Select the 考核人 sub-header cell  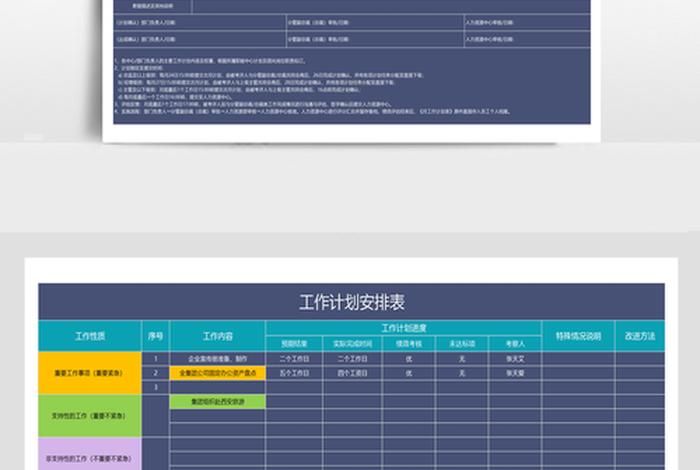[515, 344]
